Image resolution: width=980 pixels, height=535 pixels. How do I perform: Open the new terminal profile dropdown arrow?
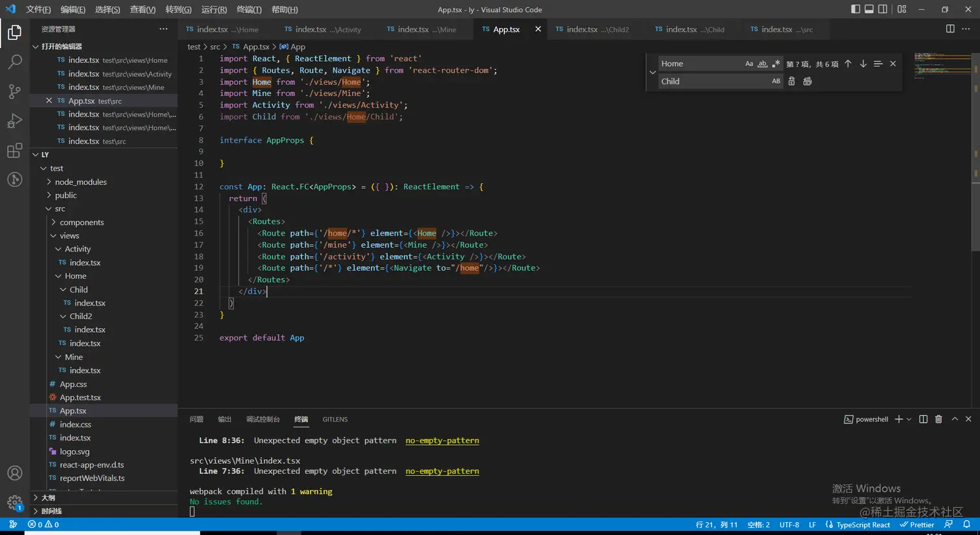point(909,420)
